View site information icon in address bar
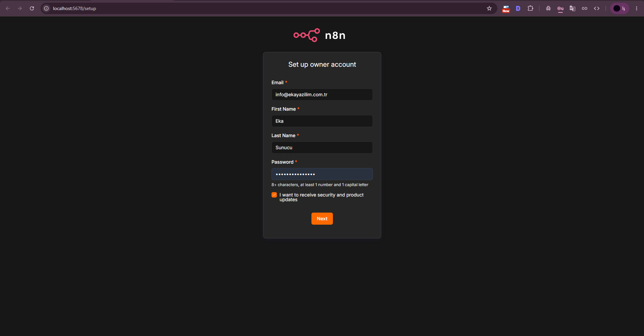This screenshot has height=336, width=644. coord(46,8)
